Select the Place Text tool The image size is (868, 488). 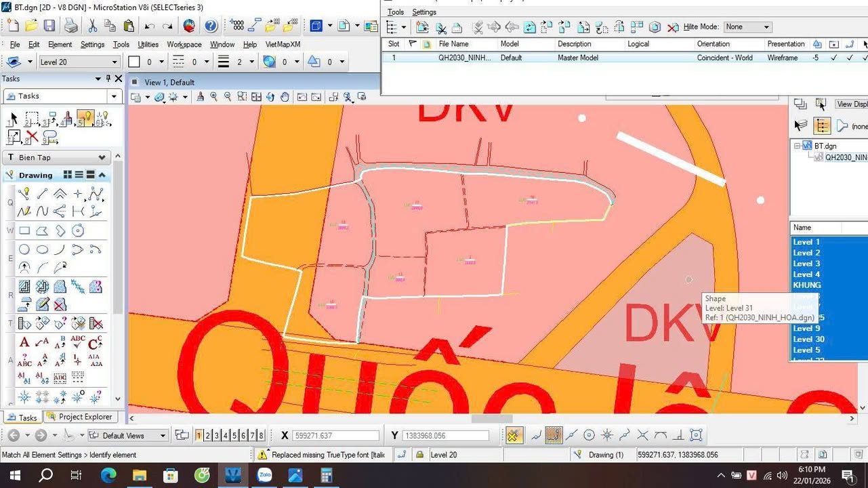pyautogui.click(x=24, y=342)
